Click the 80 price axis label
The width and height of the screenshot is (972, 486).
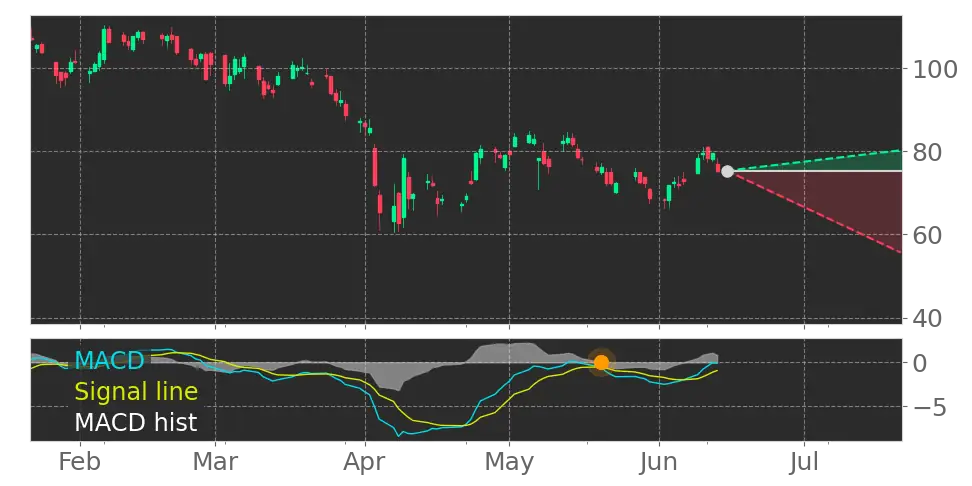[x=927, y=152]
